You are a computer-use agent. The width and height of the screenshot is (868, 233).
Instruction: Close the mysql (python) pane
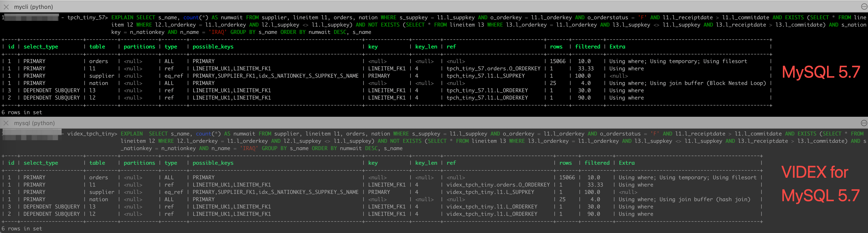[x=6, y=123]
